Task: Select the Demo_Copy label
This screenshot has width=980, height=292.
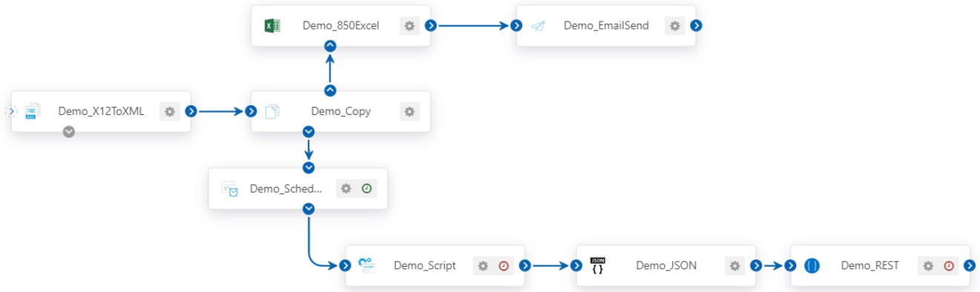Action: pos(341,112)
